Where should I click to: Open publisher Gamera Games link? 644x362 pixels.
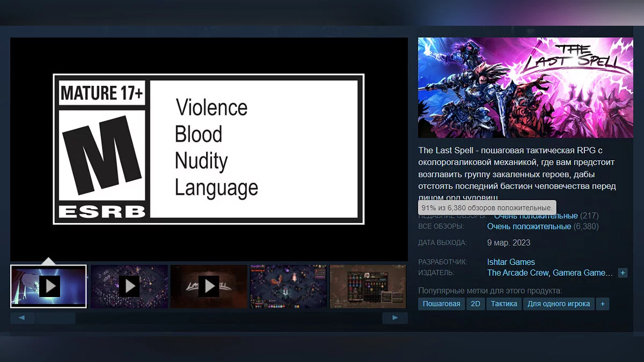[x=582, y=273]
